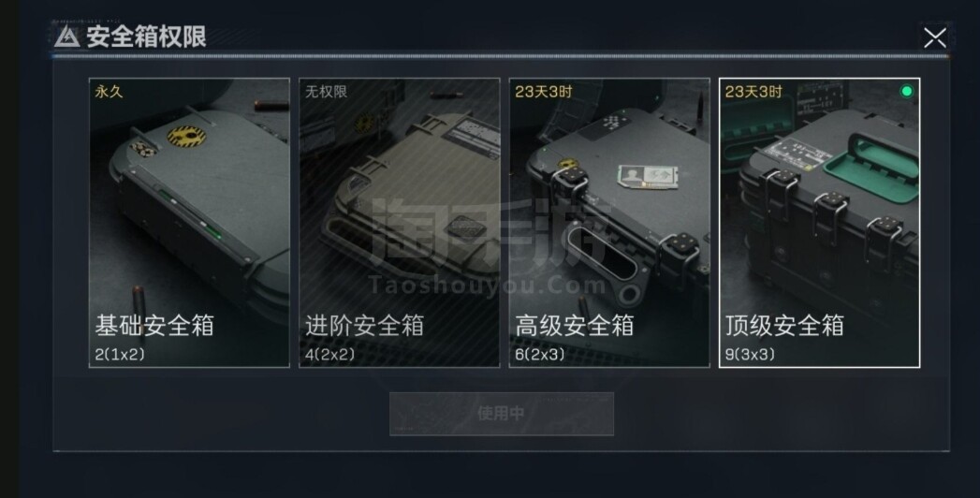Click the 23天3时 timer on 顶级安全箱
The height and width of the screenshot is (498, 980).
pos(753,92)
